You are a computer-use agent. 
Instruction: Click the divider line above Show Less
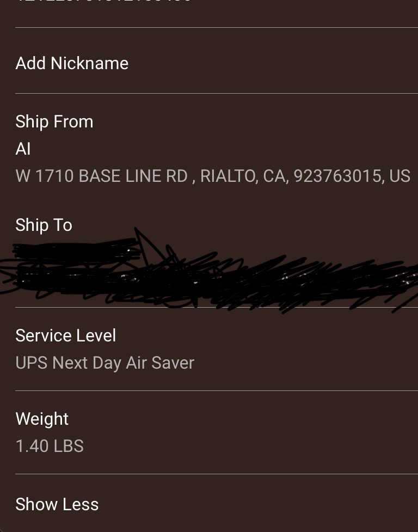pos(217,474)
